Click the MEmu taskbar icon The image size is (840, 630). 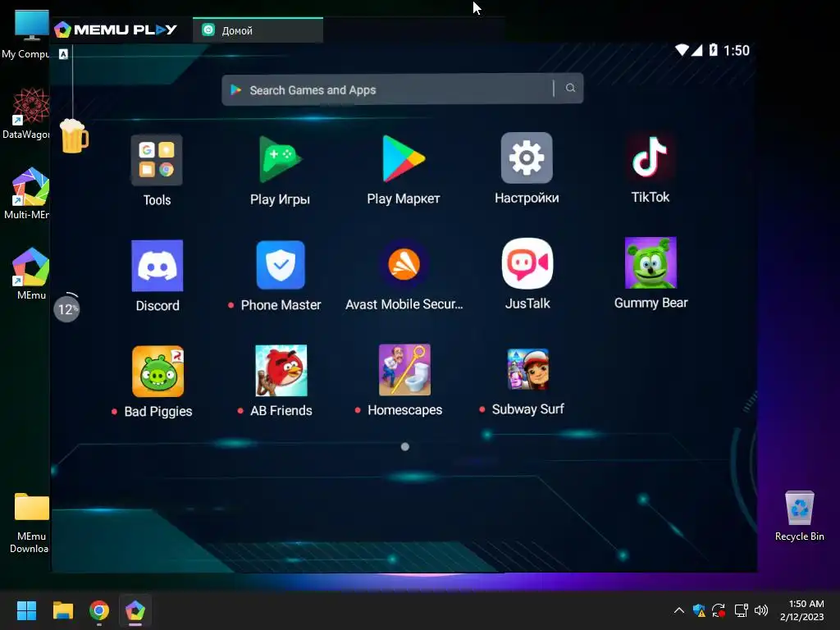pos(135,610)
